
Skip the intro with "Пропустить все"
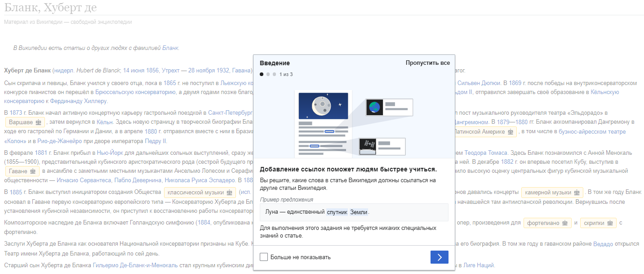[428, 63]
